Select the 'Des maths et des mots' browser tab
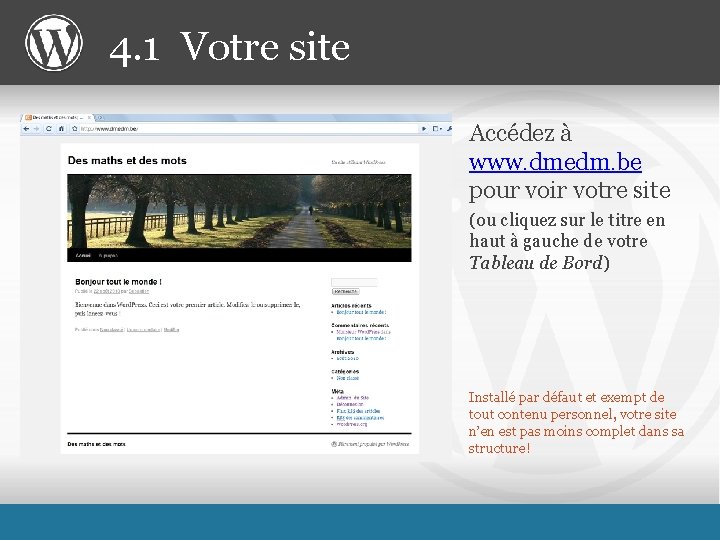 click(57, 118)
